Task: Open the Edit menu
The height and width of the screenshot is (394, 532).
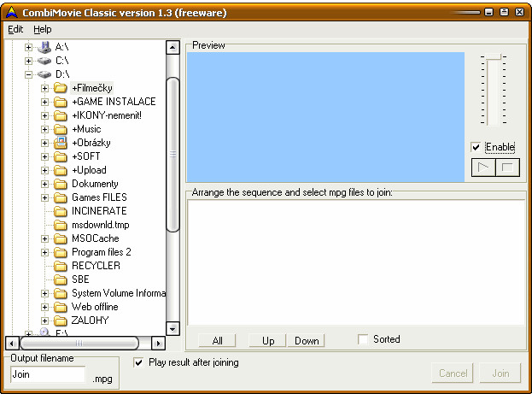Action: pyautogui.click(x=15, y=29)
